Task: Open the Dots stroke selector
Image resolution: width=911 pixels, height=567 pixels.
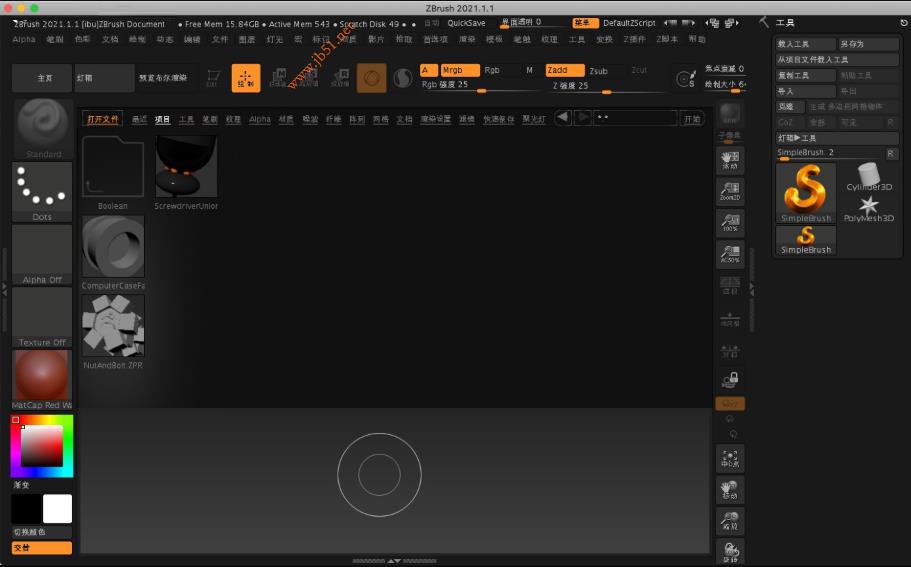Action: click(42, 192)
